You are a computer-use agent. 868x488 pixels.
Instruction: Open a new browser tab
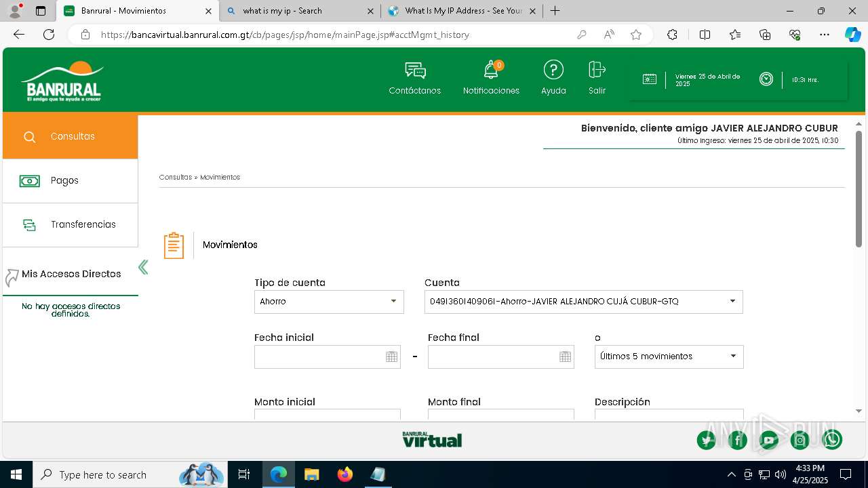[555, 11]
